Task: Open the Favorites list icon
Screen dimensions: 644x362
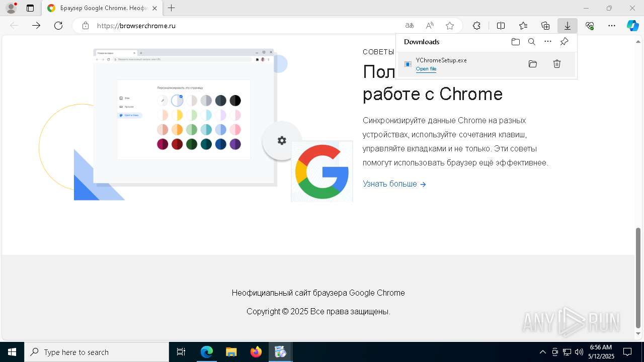Action: click(x=523, y=26)
